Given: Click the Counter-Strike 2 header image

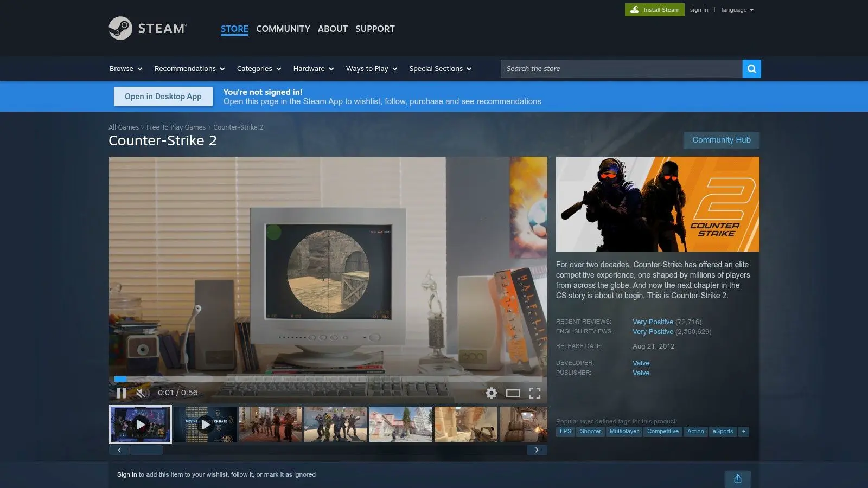Looking at the screenshot, I should pos(658,204).
